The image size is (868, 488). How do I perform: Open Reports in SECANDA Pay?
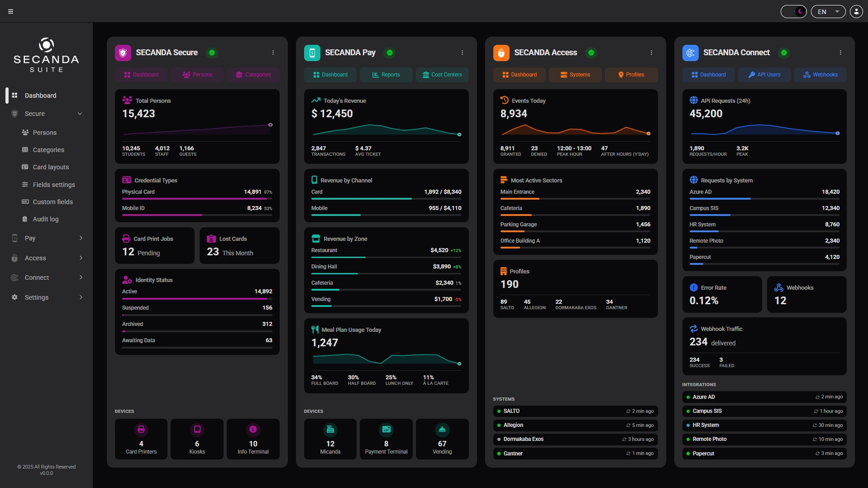coord(386,75)
